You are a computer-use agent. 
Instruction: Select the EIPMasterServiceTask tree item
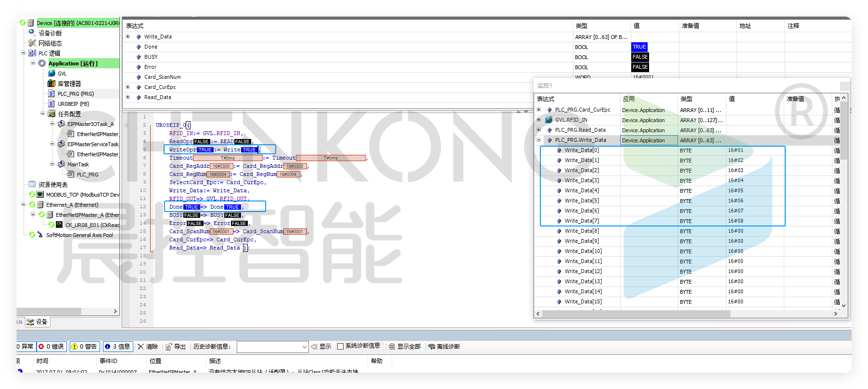pos(93,144)
